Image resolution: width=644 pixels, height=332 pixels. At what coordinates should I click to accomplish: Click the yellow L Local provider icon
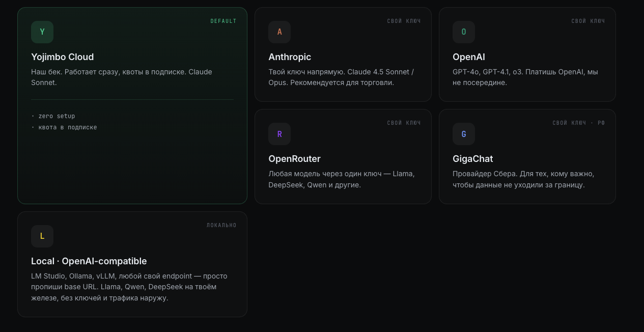42,236
